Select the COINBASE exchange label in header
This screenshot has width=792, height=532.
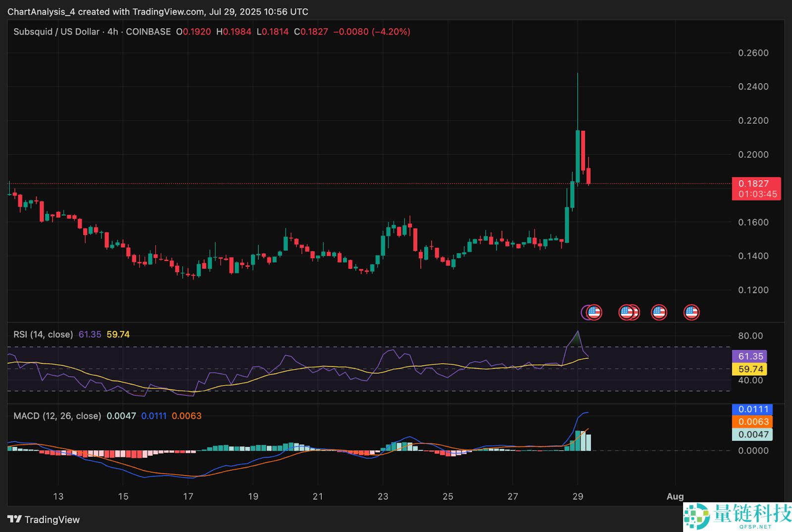tap(148, 32)
